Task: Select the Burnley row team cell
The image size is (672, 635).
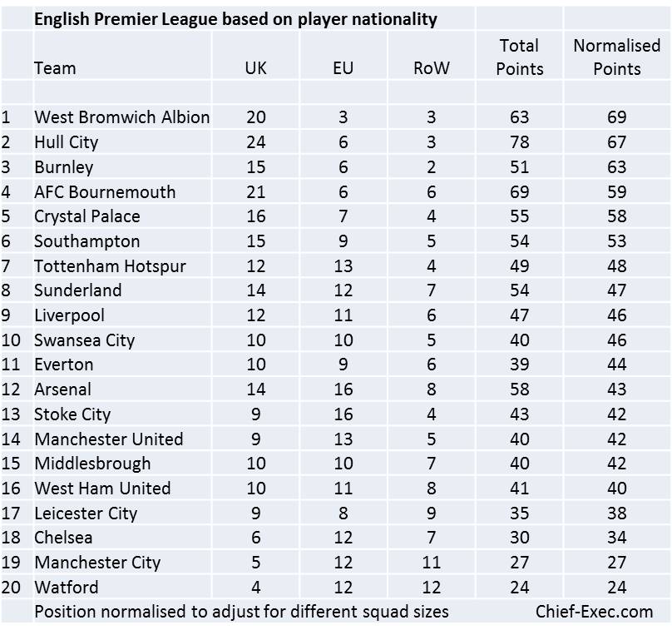Action: click(x=63, y=167)
